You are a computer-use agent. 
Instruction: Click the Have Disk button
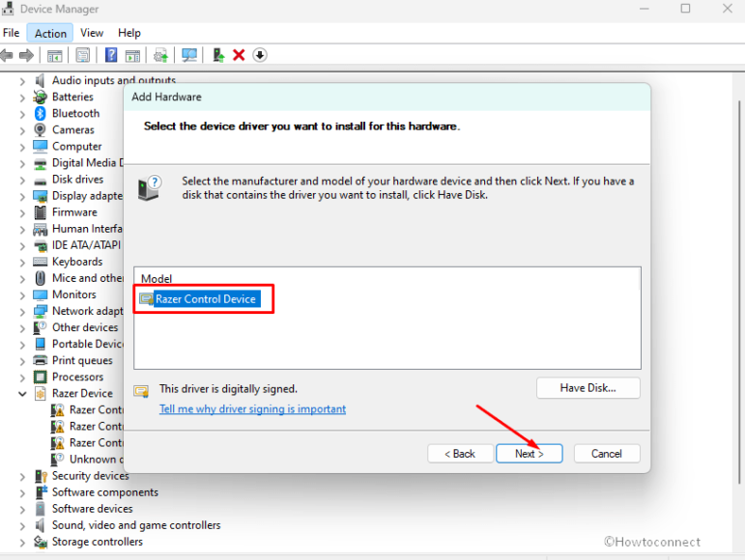pos(588,388)
